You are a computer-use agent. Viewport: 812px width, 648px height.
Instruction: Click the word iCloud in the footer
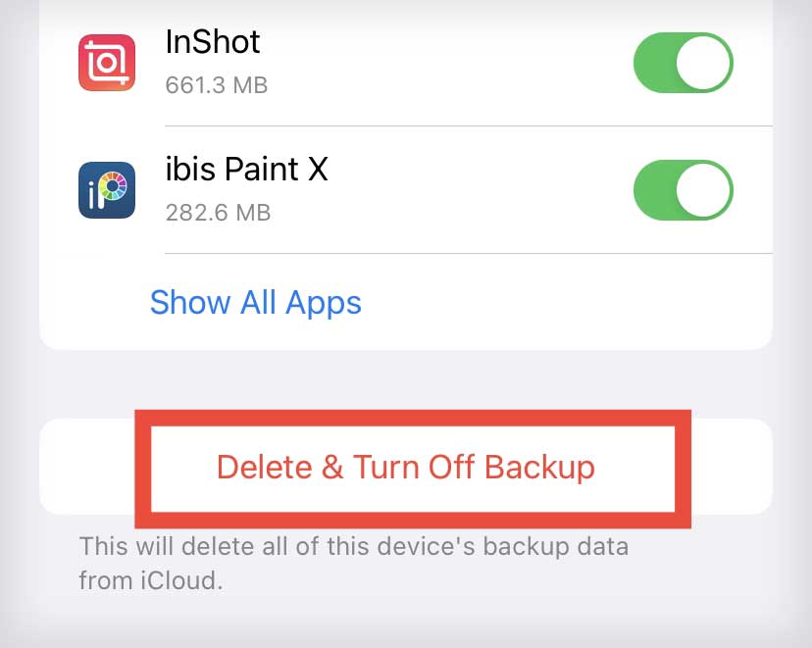(x=181, y=580)
